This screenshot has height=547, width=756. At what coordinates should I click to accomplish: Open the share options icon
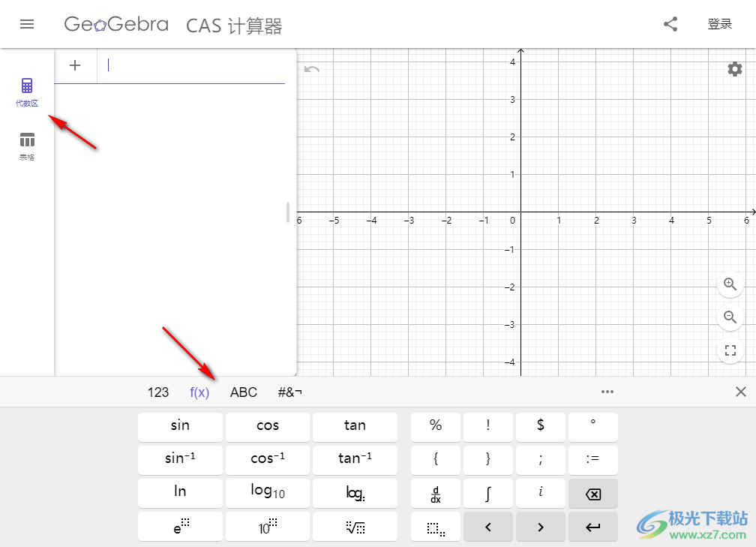pyautogui.click(x=670, y=23)
